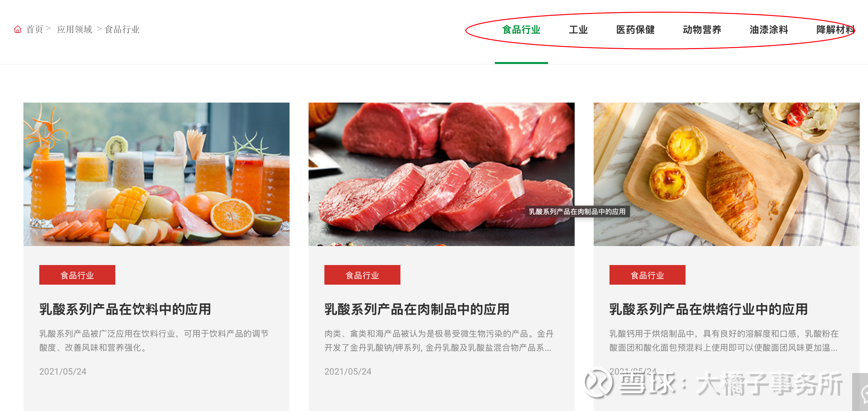Open article 乳酸系列产品在饮料中的应用

coord(125,309)
